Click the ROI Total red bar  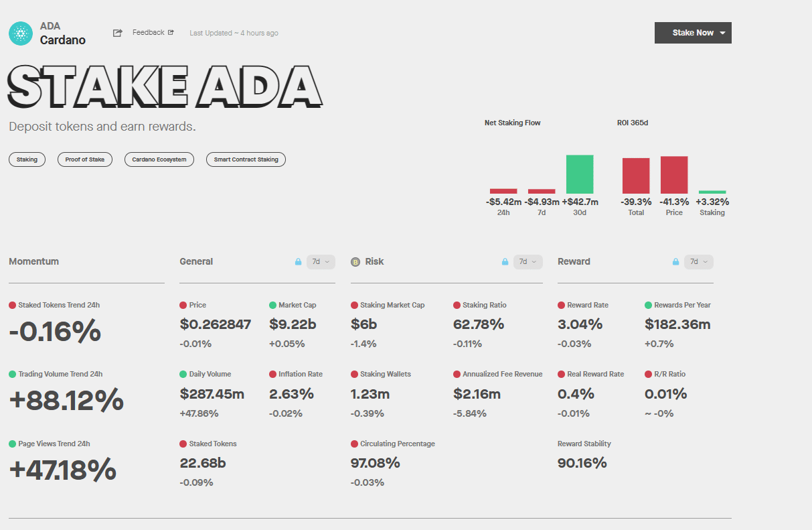point(636,176)
